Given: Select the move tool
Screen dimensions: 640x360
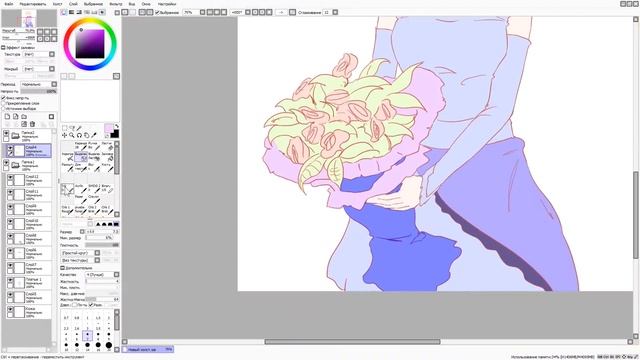Looking at the screenshot, I should click(x=64, y=135).
